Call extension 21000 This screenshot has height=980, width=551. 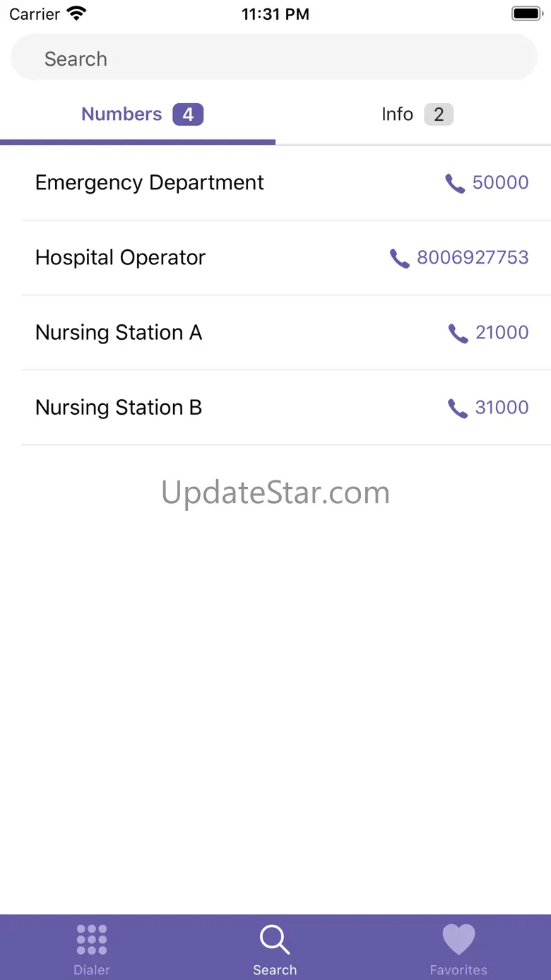click(502, 332)
